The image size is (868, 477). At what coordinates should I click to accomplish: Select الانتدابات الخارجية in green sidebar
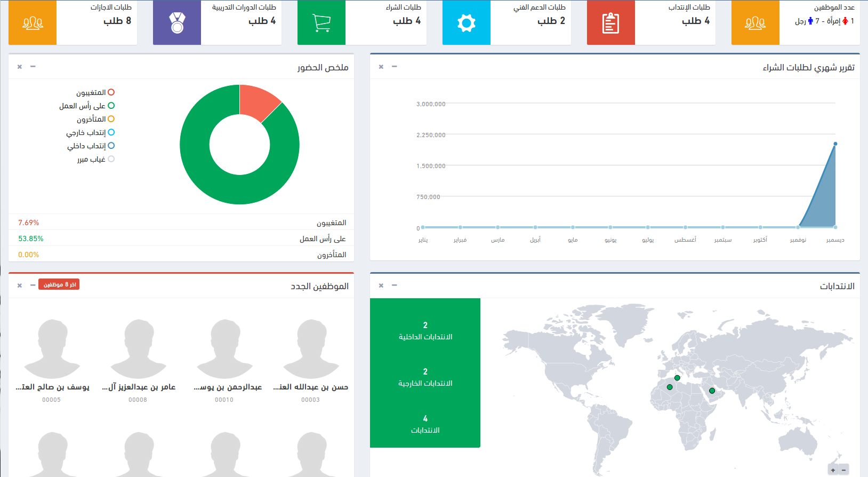click(x=425, y=378)
